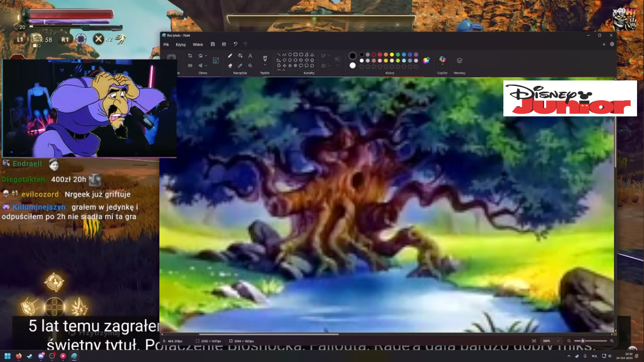Select the Magnifier zoom tool
This screenshot has width=644, height=362.
[250, 65]
